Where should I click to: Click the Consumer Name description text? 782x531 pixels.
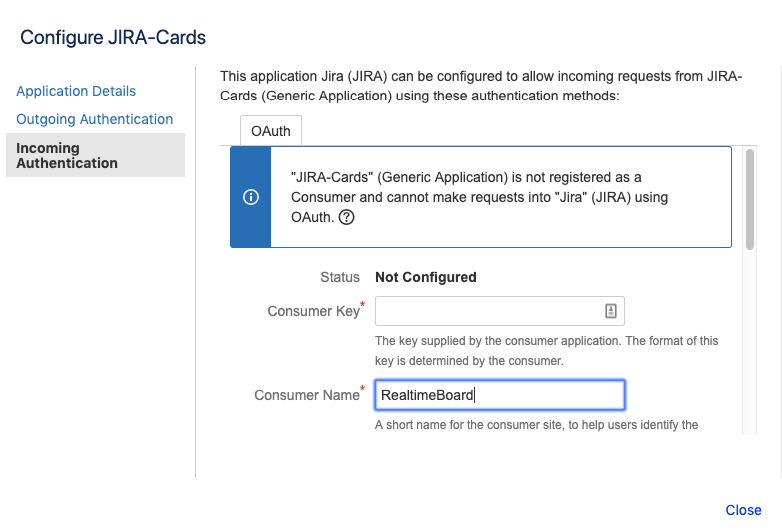point(536,425)
